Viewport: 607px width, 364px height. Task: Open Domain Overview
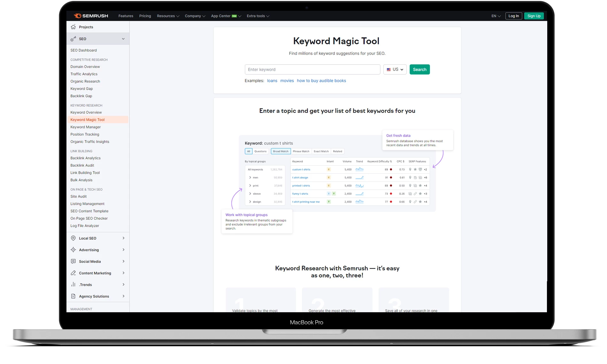pos(85,67)
